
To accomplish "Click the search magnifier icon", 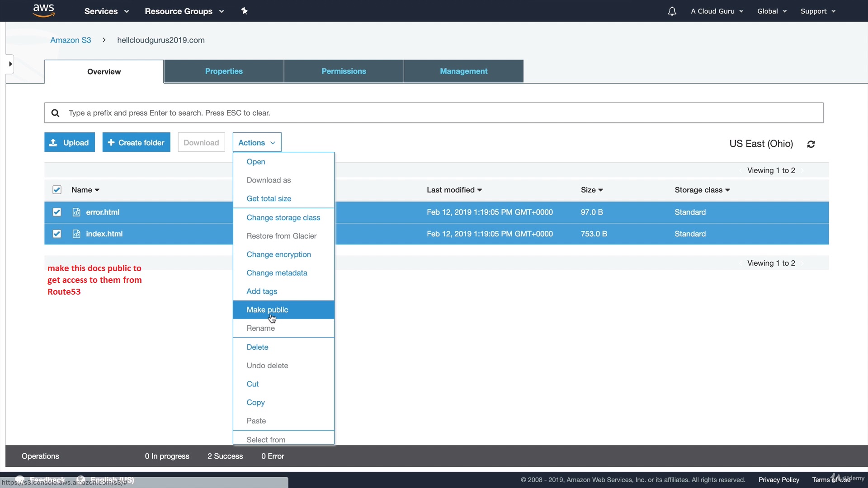I will click(x=56, y=113).
